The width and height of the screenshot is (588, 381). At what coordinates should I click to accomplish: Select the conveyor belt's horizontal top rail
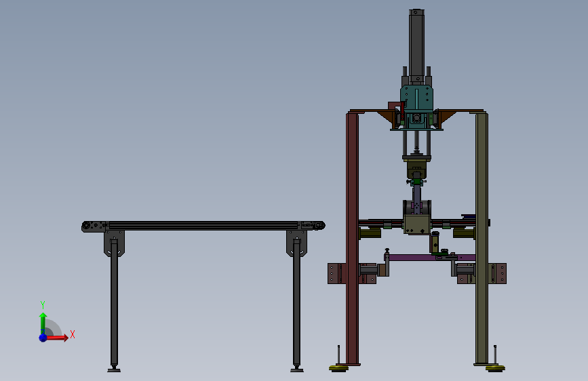tap(203, 225)
